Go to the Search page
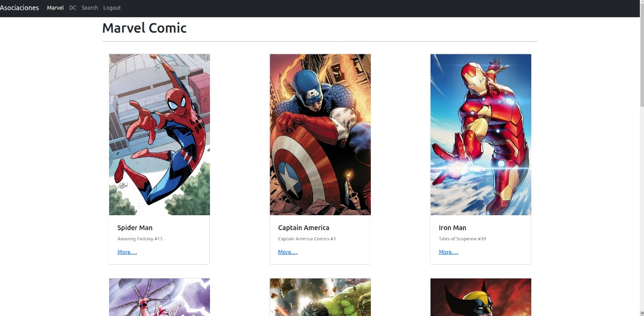 tap(89, 8)
